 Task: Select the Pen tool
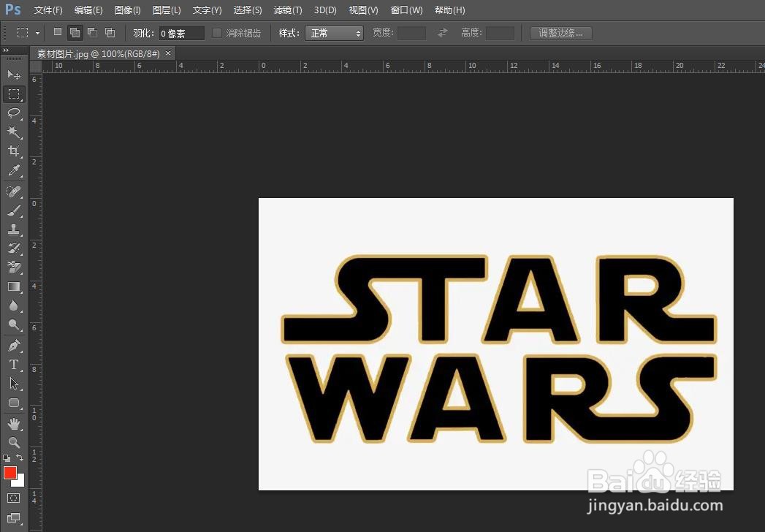pyautogui.click(x=14, y=346)
